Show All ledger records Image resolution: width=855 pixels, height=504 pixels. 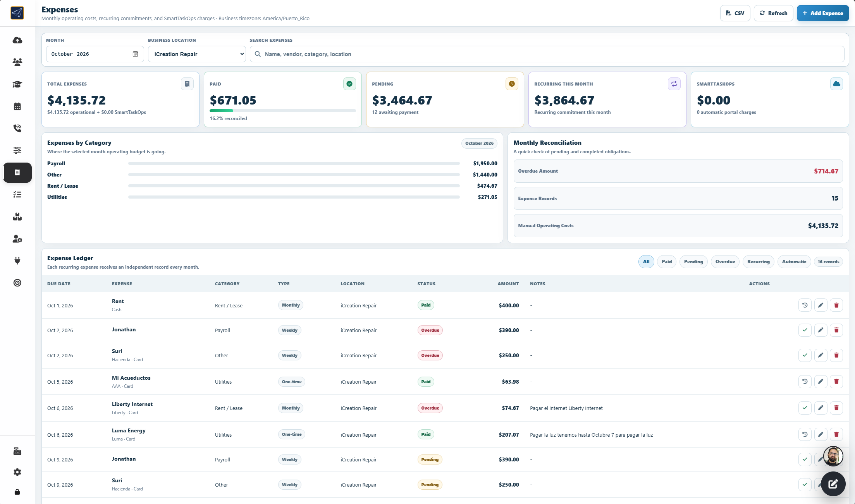coord(646,262)
